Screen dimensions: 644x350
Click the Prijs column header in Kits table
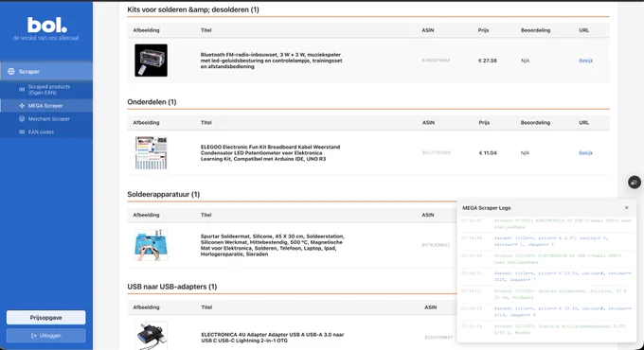coord(483,30)
